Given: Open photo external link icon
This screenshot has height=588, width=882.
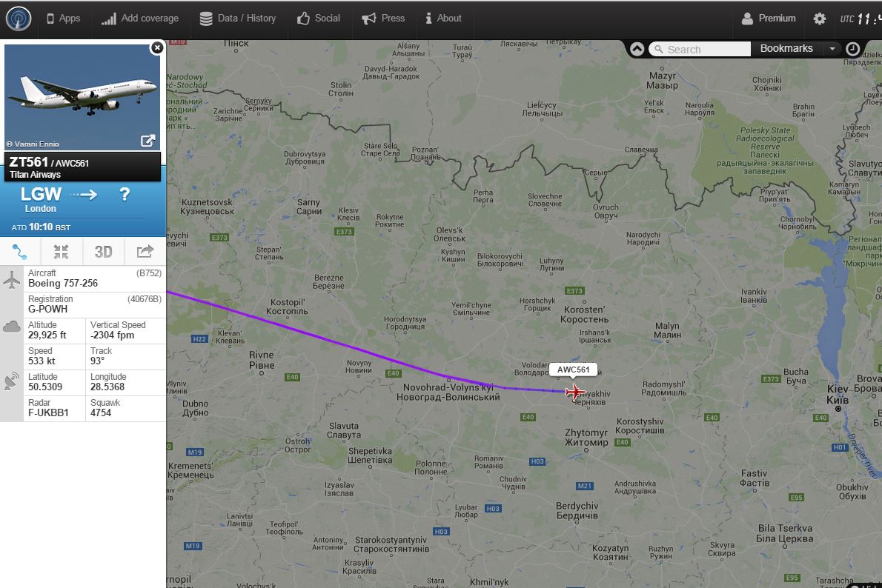Looking at the screenshot, I should click(x=147, y=141).
